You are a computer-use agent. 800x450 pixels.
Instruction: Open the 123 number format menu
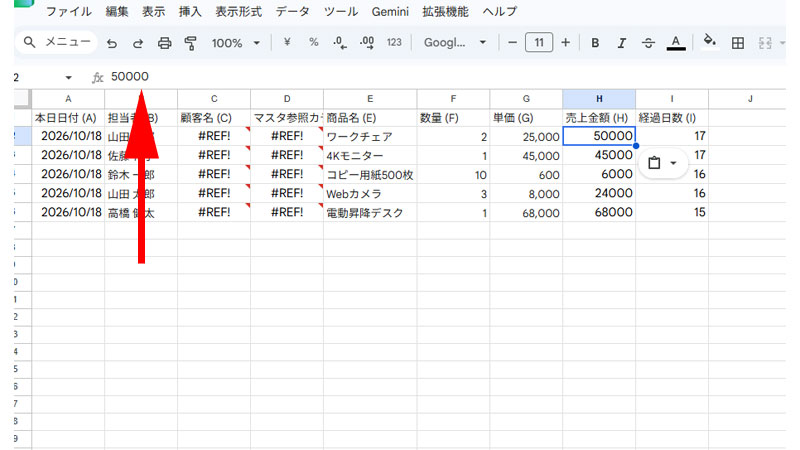coord(394,42)
